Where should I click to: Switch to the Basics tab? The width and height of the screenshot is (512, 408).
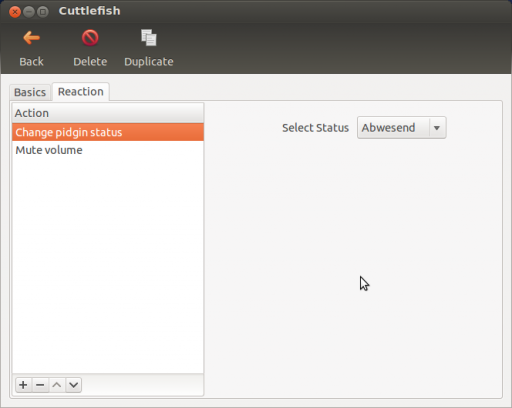30,92
